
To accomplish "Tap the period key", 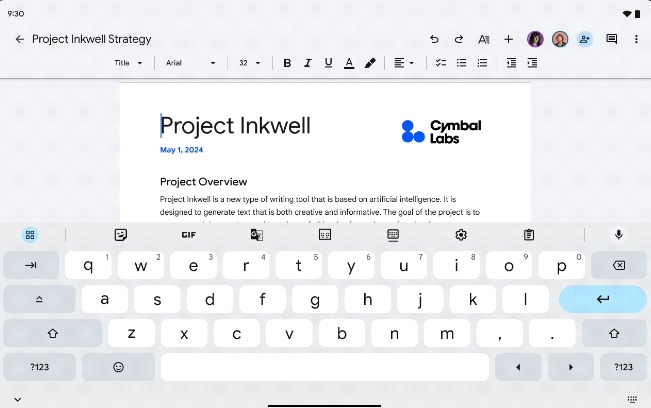I will pos(552,333).
